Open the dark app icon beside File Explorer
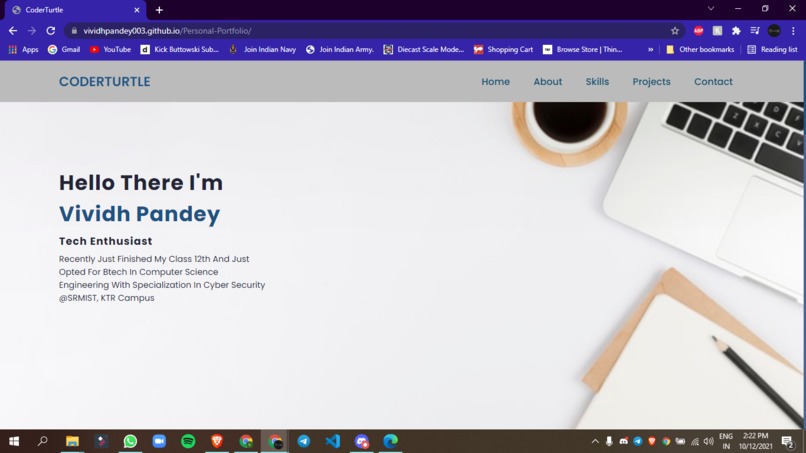The width and height of the screenshot is (806, 453). click(101, 441)
